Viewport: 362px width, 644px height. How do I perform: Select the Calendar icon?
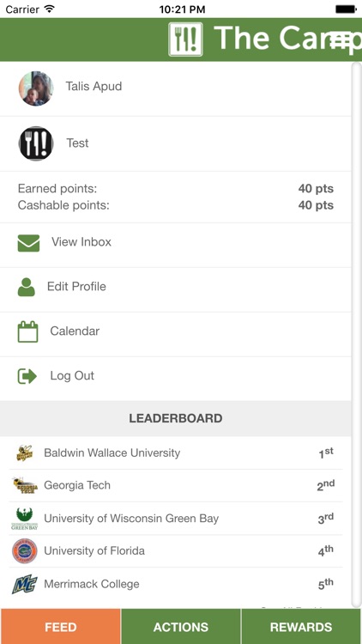point(28,331)
